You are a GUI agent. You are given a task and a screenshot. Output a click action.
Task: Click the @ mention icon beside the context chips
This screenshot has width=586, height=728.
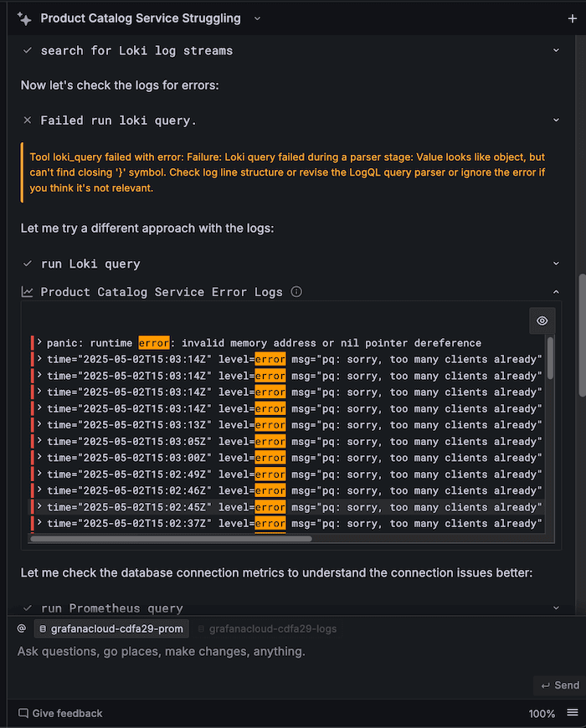[21, 628]
